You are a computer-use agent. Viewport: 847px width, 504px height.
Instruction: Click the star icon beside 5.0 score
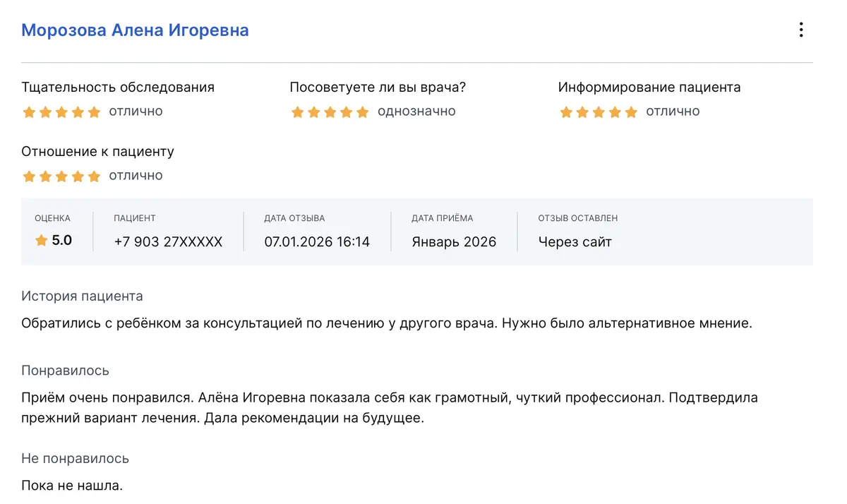tap(41, 241)
